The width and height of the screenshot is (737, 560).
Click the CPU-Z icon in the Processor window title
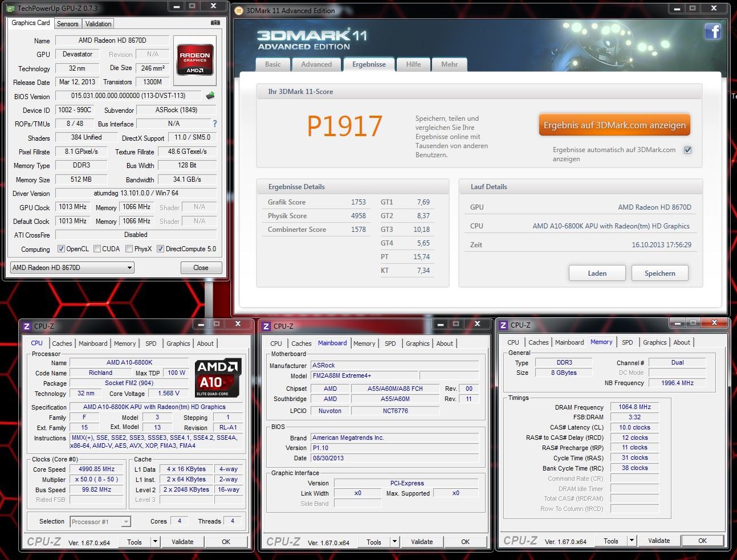tap(26, 326)
